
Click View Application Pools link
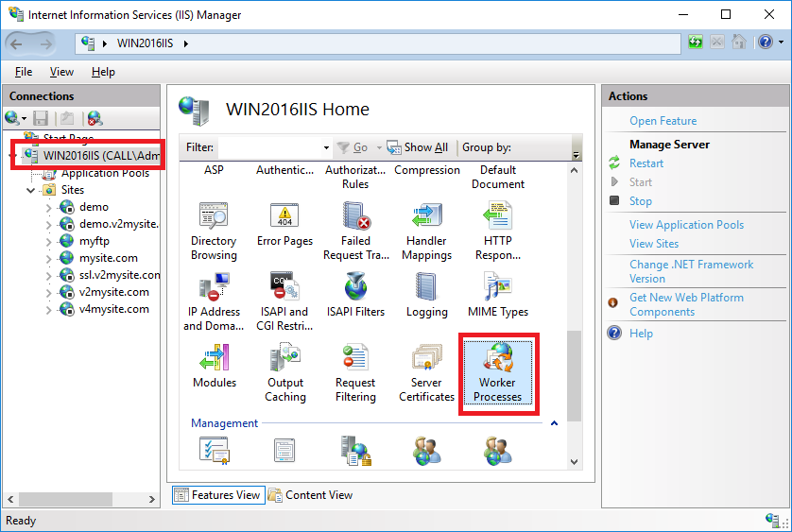pos(686,224)
